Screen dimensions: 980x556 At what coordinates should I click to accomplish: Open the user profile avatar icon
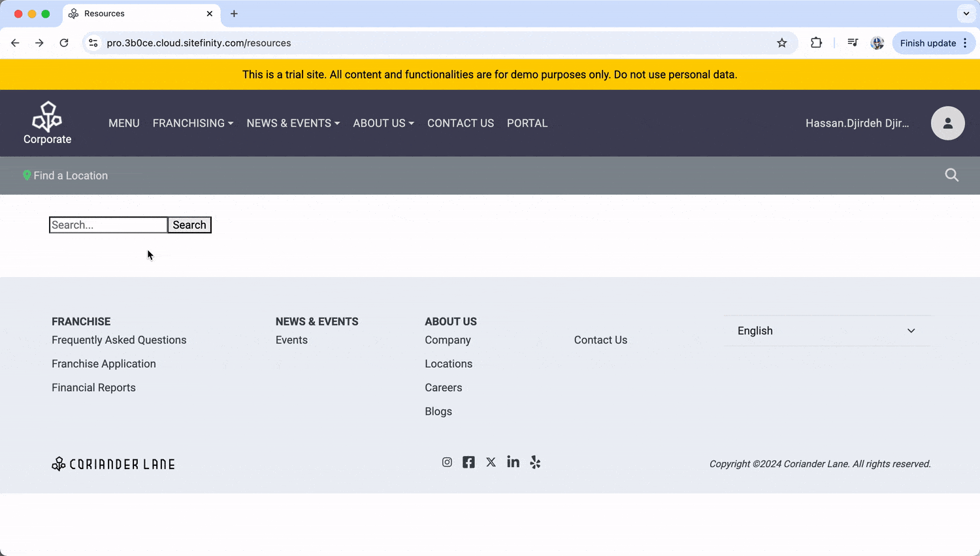tap(947, 123)
